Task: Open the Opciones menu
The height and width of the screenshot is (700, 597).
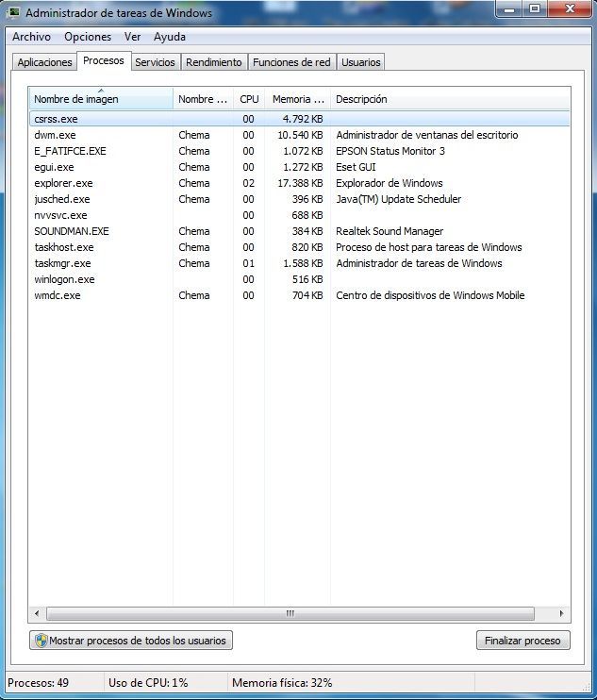Action: point(88,37)
